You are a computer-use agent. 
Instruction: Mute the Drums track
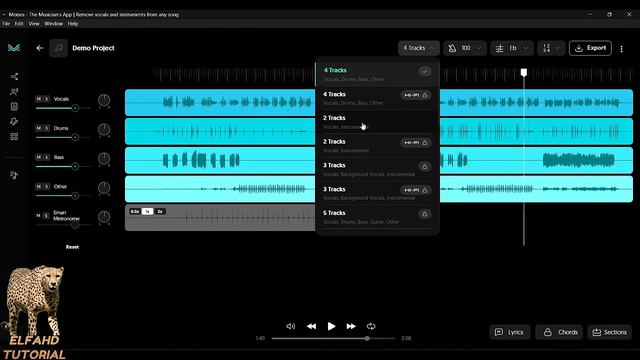point(39,128)
